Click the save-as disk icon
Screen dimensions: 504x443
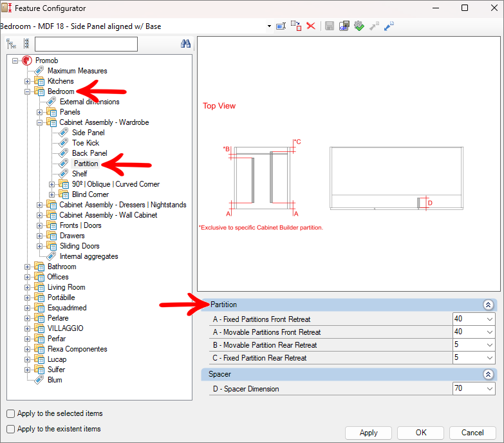pos(344,26)
